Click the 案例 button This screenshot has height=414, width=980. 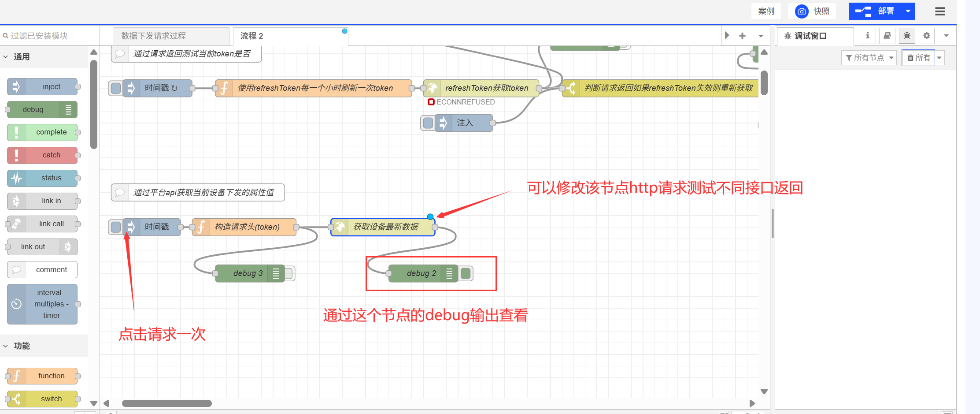point(766,11)
